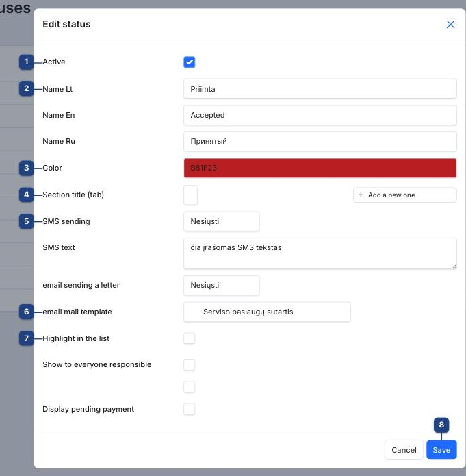Tick the unlabeled checkbox below Show to everyone
The width and height of the screenshot is (466, 476).
(190, 387)
